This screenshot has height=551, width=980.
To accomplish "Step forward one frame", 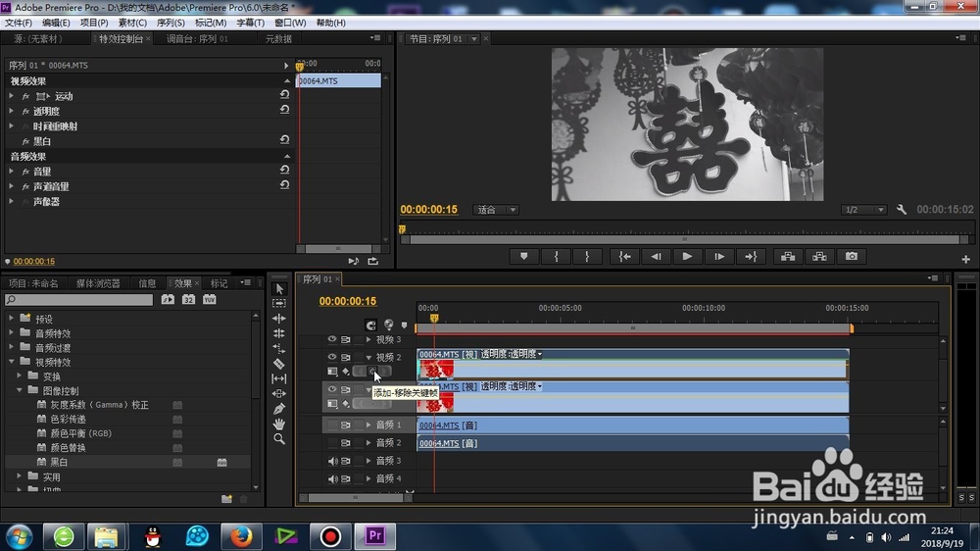I will tap(718, 257).
